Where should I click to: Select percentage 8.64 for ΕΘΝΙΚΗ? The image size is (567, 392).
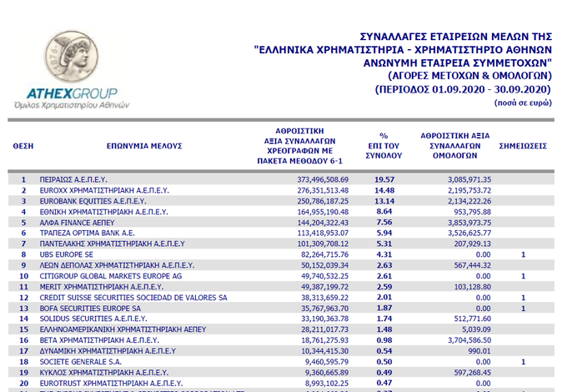[x=384, y=212]
